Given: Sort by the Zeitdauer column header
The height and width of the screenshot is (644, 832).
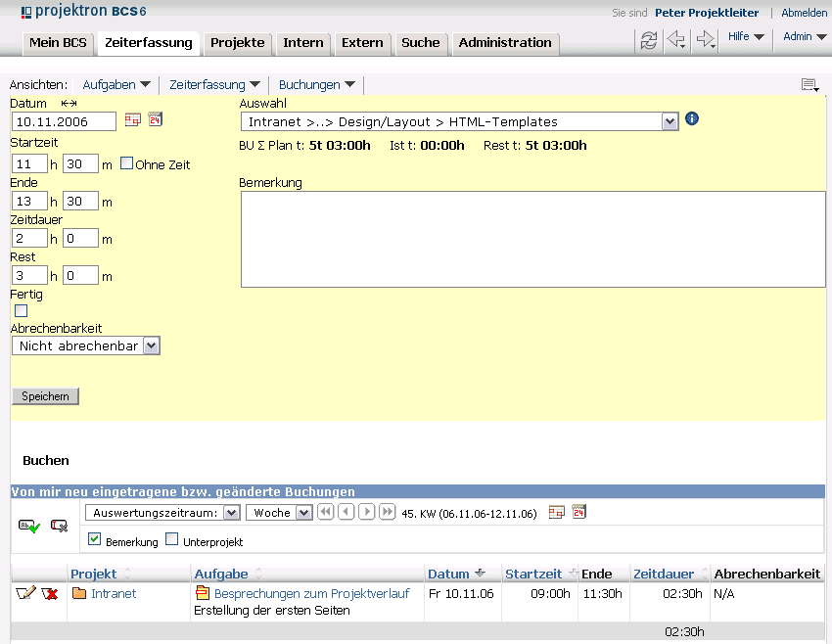Looking at the screenshot, I should (664, 574).
